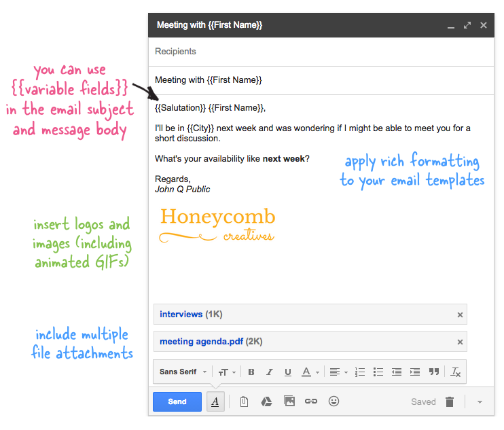Toggle underline formatting
The width and height of the screenshot is (504, 430).
[288, 372]
